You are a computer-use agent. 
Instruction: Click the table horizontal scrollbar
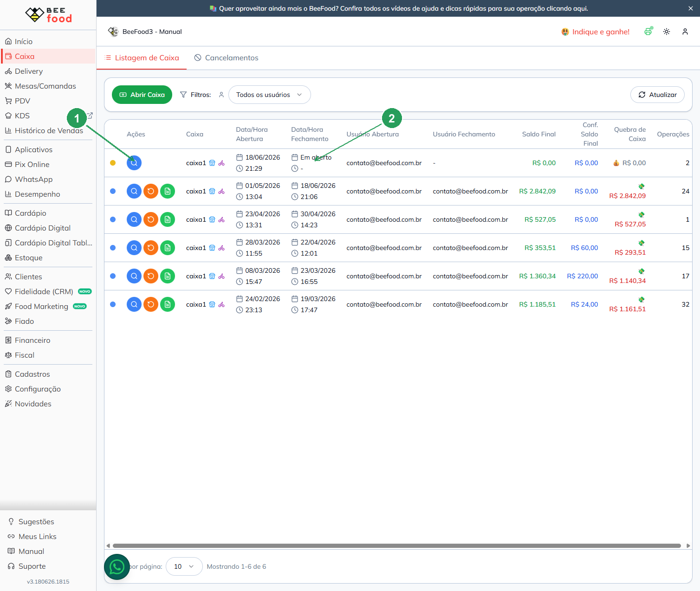(x=397, y=546)
